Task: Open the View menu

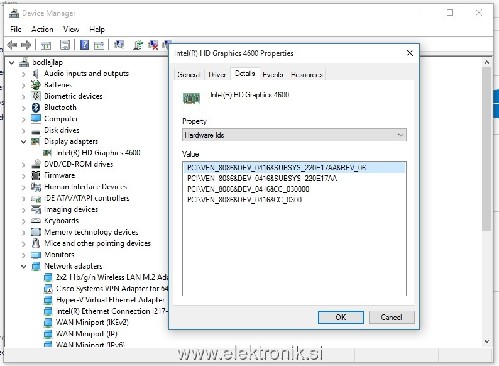Action: pyautogui.click(x=71, y=29)
